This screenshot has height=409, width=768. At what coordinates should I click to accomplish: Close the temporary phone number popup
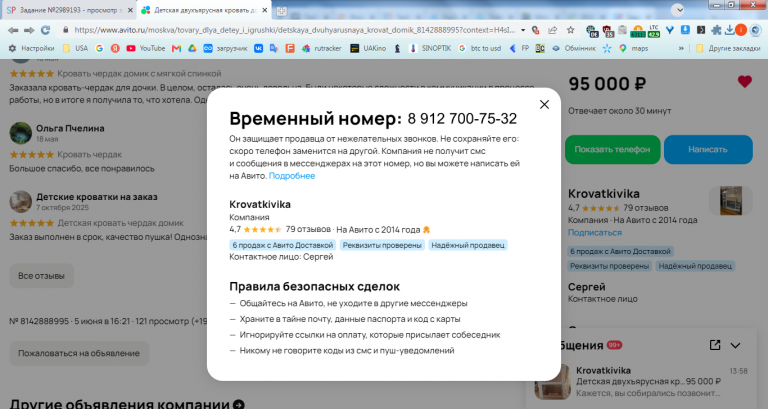click(x=544, y=104)
